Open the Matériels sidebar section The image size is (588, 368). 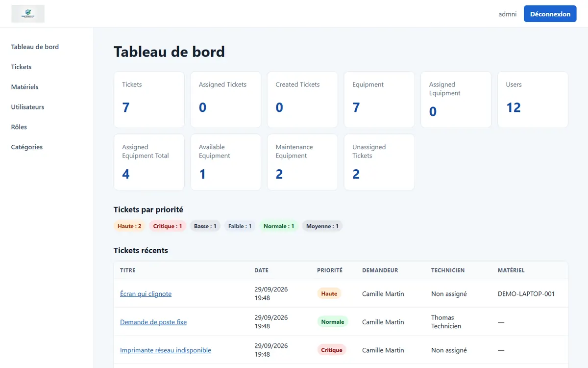tap(24, 87)
